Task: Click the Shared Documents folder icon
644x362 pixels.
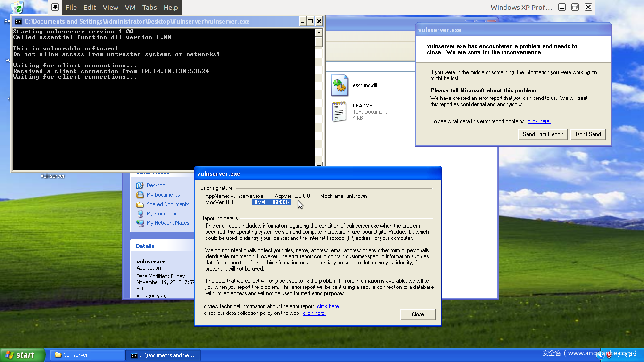Action: pyautogui.click(x=140, y=204)
